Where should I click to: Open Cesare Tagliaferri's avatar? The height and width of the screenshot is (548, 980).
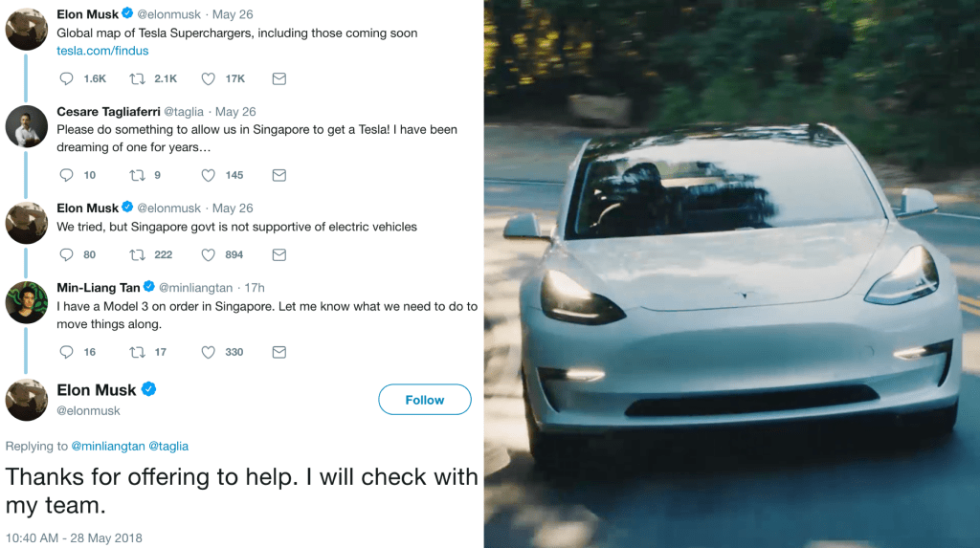click(26, 127)
